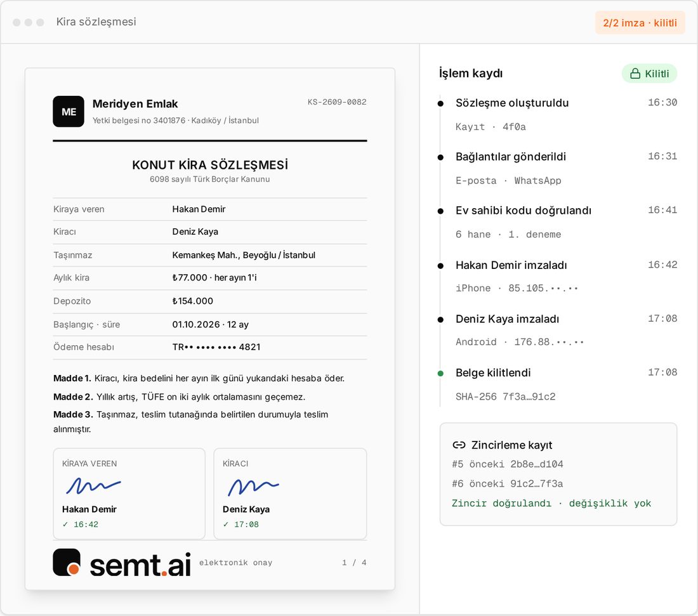This screenshot has width=698, height=616.
Task: Click the page indicator 1 / 4
Action: pos(354,563)
